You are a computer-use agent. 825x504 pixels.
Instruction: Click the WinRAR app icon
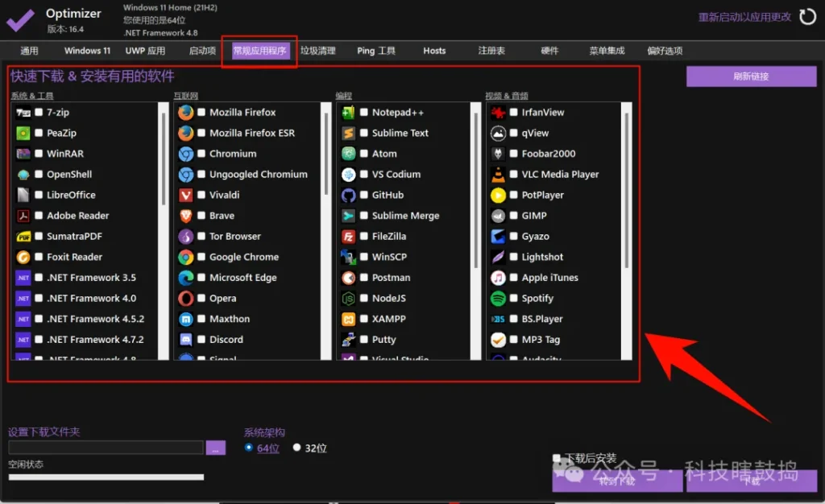[x=23, y=154]
